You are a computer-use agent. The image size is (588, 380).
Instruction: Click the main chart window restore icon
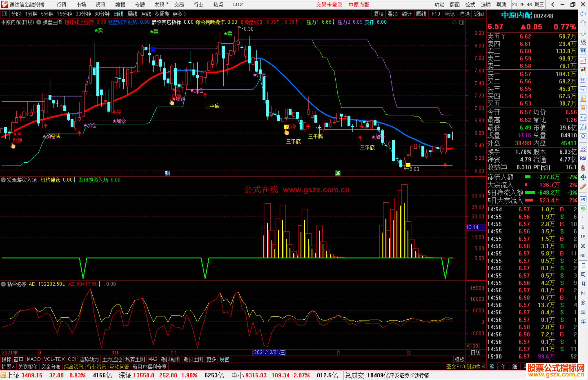(462, 22)
